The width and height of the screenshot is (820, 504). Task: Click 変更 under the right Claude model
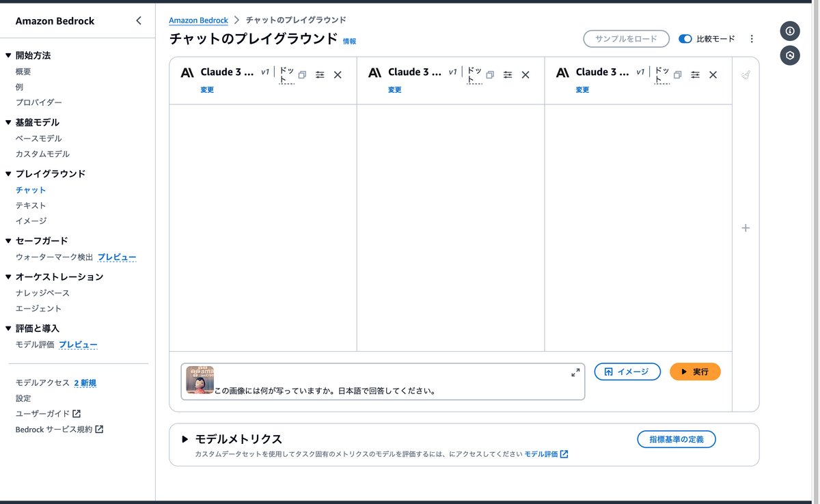[582, 90]
